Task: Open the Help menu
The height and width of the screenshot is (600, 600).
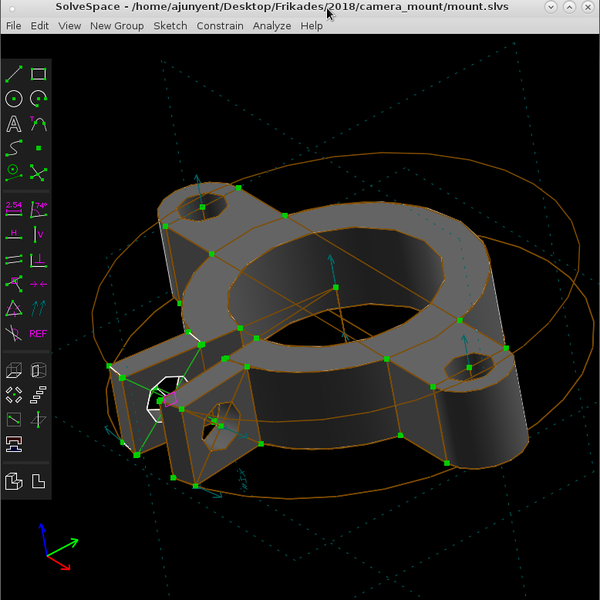Action: coord(312,26)
